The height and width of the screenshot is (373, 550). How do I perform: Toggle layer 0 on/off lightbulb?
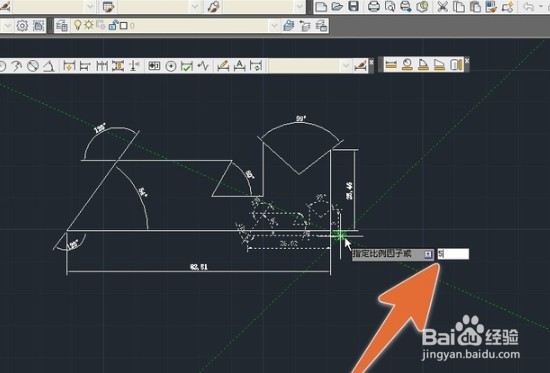78,25
